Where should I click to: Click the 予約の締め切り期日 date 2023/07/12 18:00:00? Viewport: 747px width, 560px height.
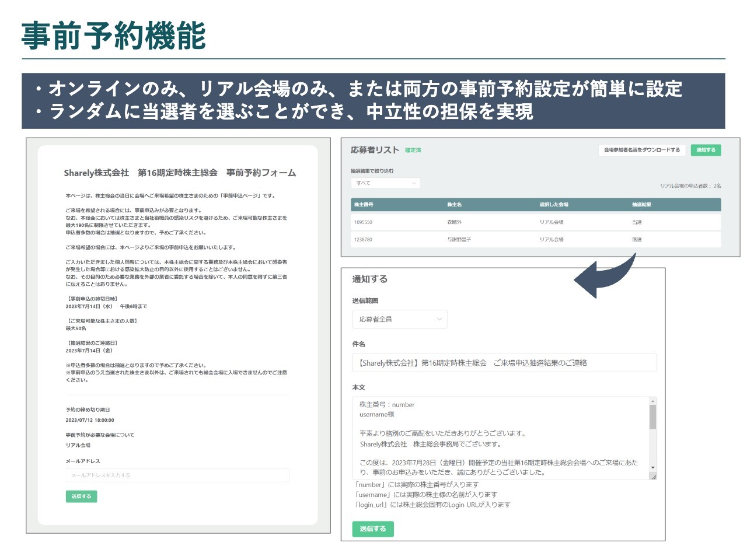pyautogui.click(x=90, y=420)
